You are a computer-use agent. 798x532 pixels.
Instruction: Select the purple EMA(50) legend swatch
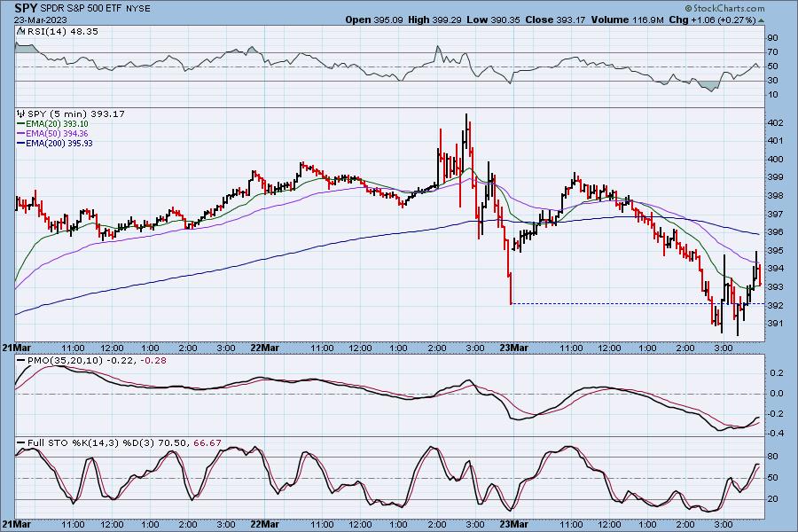pyautogui.click(x=21, y=133)
